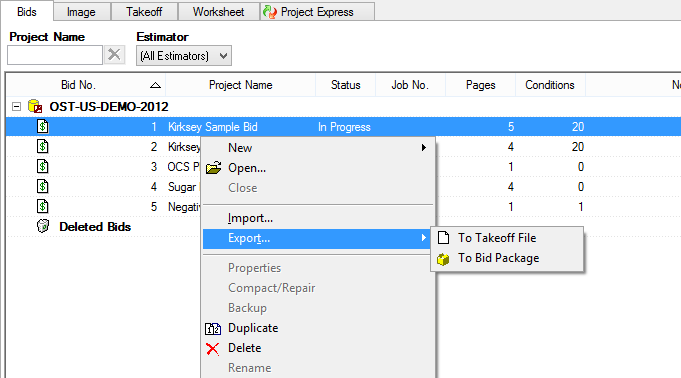This screenshot has height=378, width=681.
Task: Expand the New submenu arrow
Action: (x=424, y=148)
